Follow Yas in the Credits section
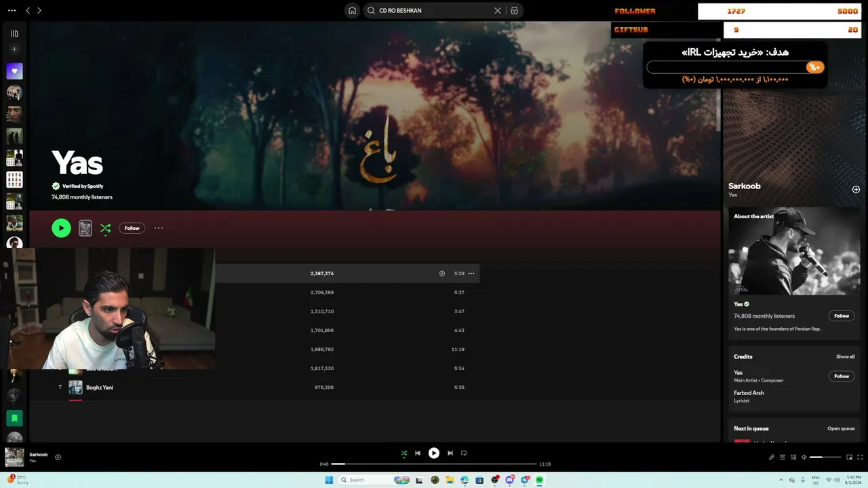This screenshot has width=868, height=488. [x=842, y=376]
